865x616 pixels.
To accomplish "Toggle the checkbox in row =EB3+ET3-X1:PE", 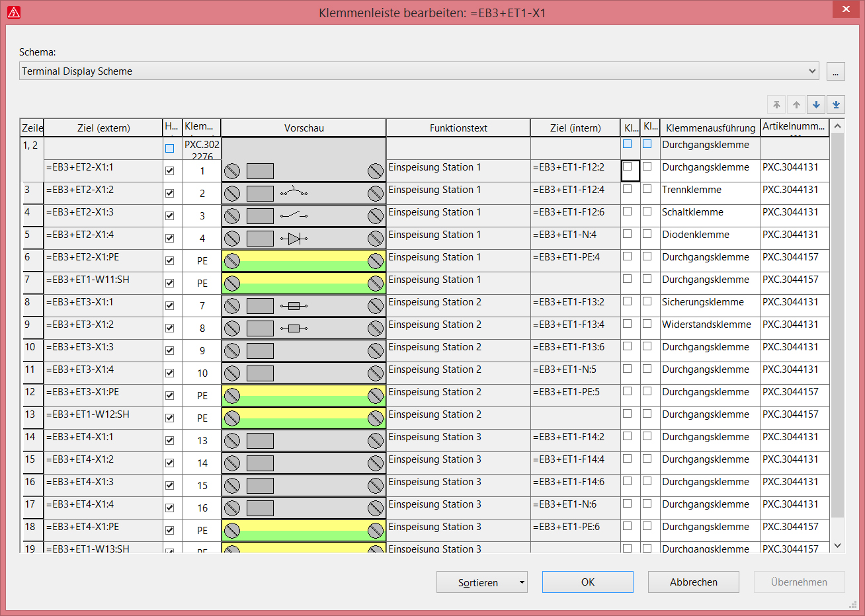I will 170,396.
